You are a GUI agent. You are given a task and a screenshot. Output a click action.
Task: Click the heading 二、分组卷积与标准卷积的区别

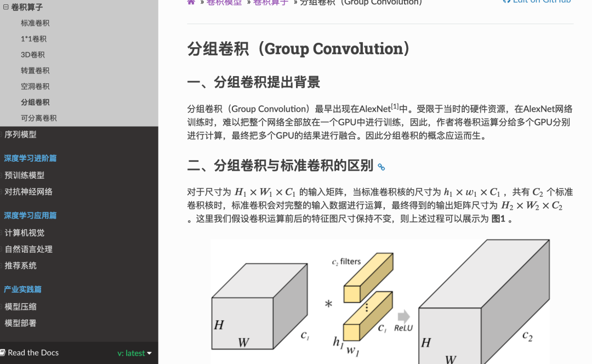(x=280, y=166)
